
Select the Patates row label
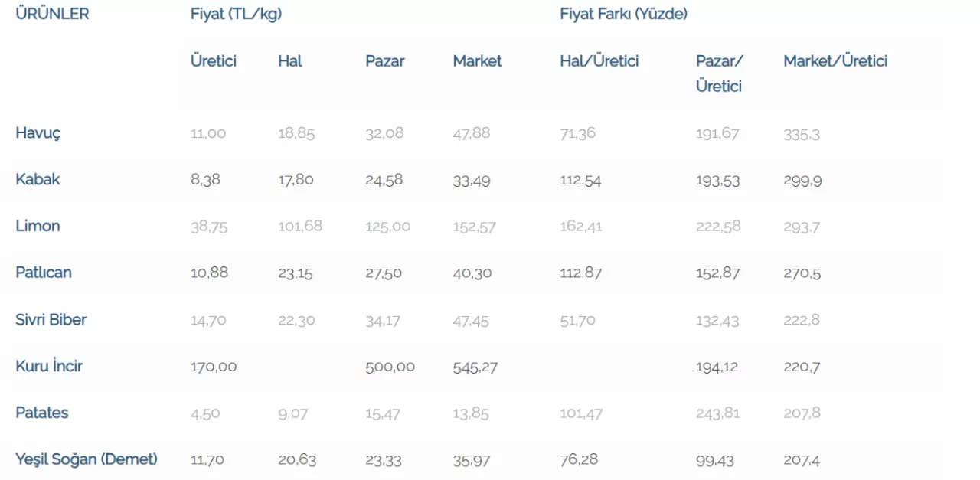point(42,413)
